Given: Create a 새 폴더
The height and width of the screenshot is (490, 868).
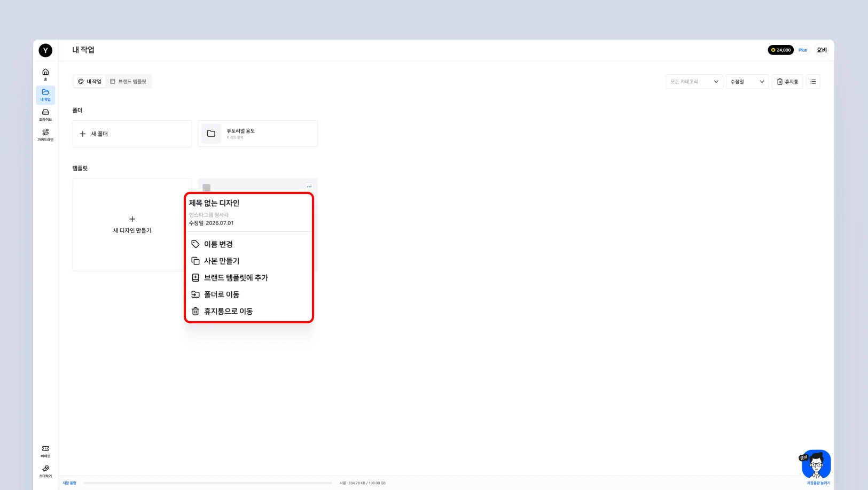Looking at the screenshot, I should click(132, 134).
